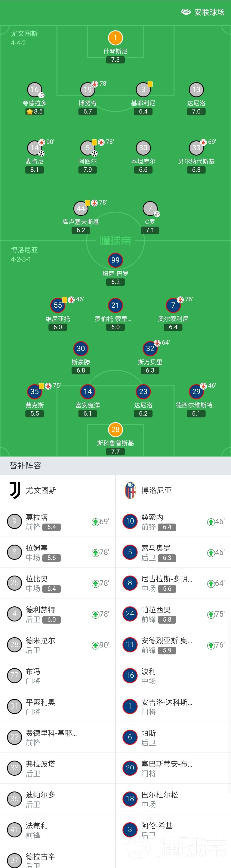The width and height of the screenshot is (231, 868).
Task: Tap 拉姆塞 substitution arrow at 78'
Action: point(95,553)
